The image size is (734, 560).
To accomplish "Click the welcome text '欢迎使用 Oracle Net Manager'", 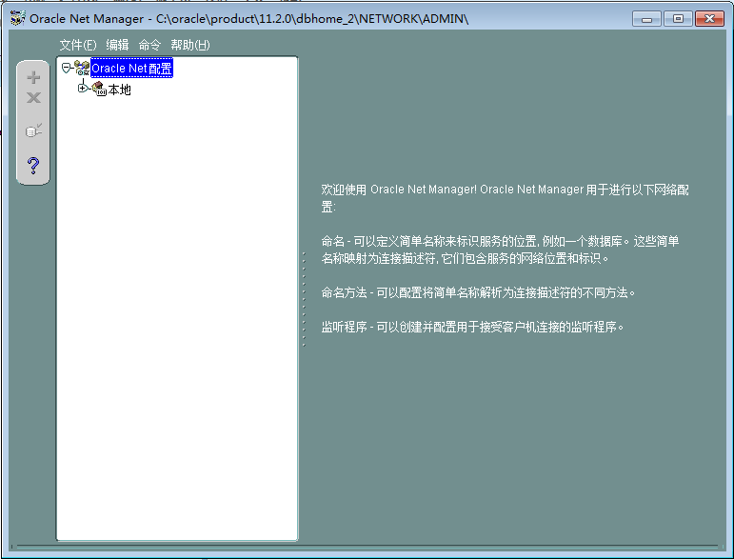I will 423,190.
